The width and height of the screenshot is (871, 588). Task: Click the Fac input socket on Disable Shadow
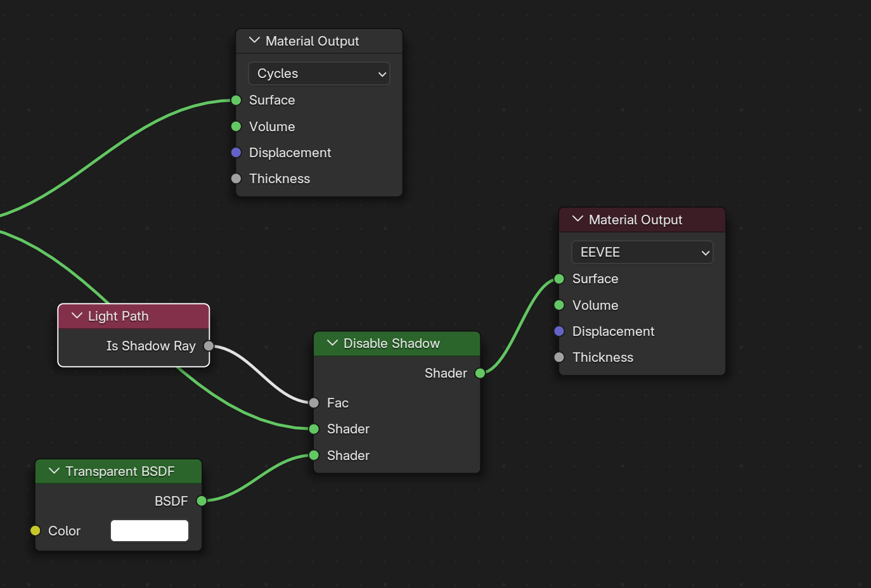[314, 403]
